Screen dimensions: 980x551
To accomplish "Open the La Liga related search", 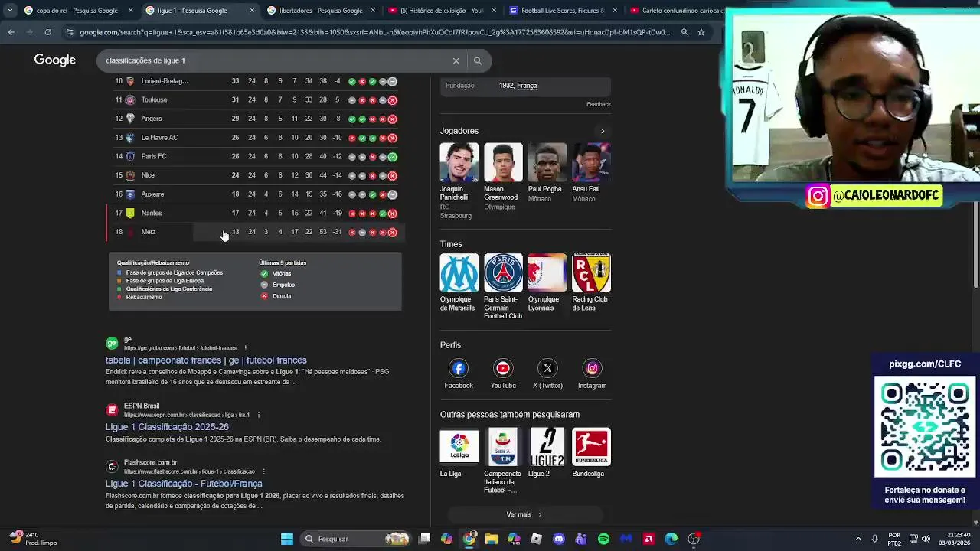I will 459,445.
